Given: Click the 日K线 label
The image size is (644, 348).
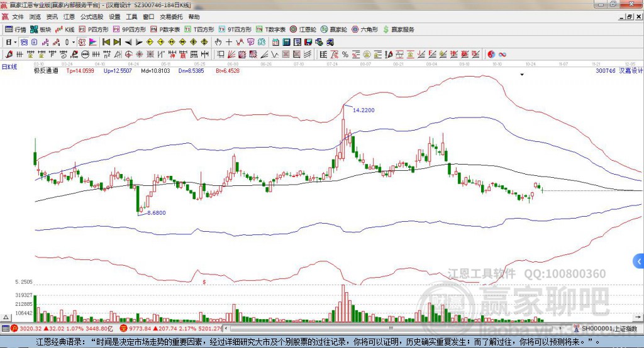Looking at the screenshot, I should [x=9, y=67].
